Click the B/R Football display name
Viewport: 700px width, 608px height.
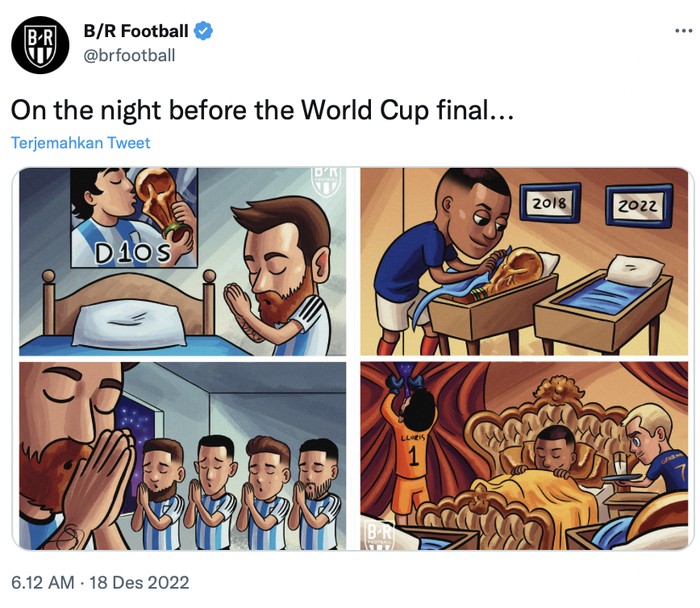click(135, 32)
